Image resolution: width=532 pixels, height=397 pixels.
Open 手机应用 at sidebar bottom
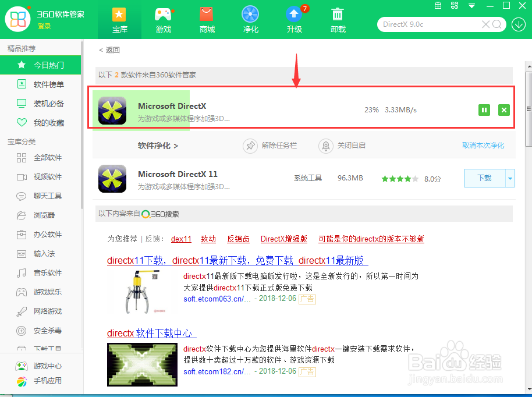pyautogui.click(x=40, y=381)
